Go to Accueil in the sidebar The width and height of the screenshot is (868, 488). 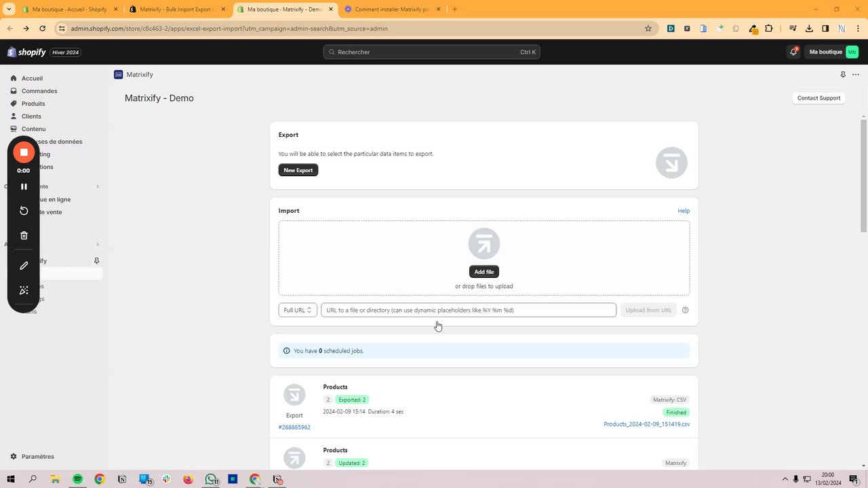[32, 79]
